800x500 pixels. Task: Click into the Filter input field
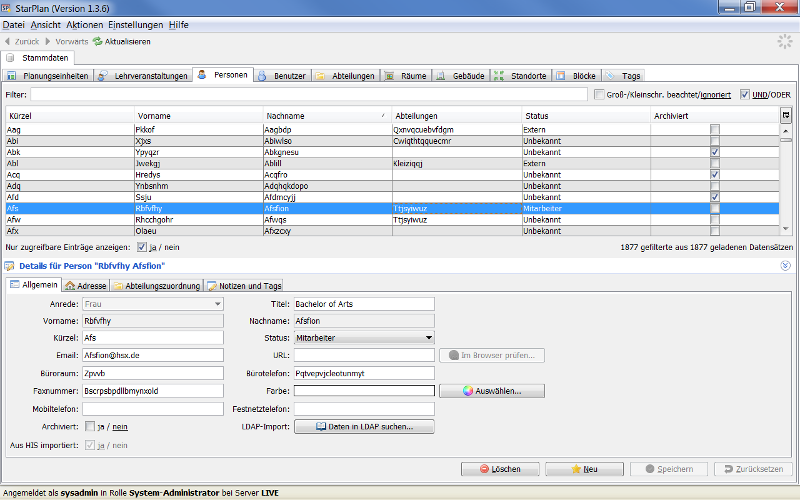[309, 94]
